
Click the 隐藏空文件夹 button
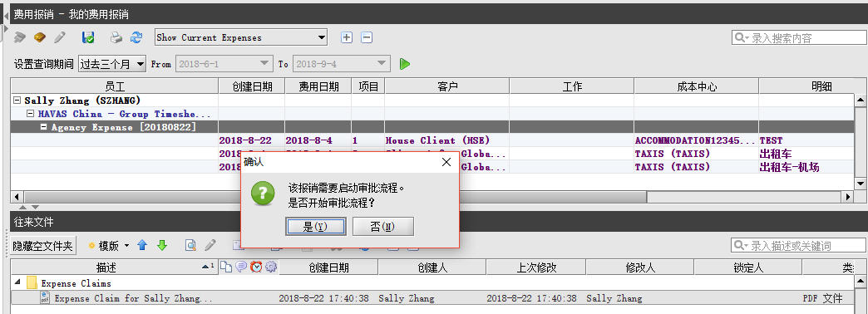(x=43, y=245)
